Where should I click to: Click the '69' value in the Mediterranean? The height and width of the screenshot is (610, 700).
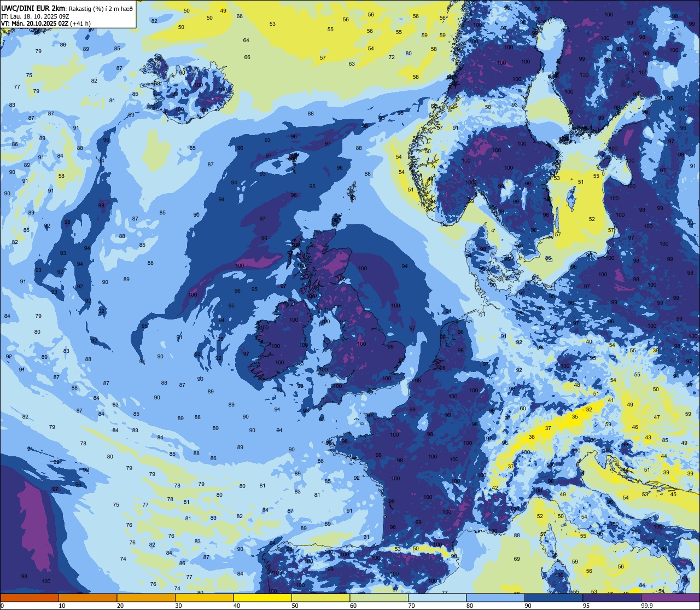(x=517, y=559)
